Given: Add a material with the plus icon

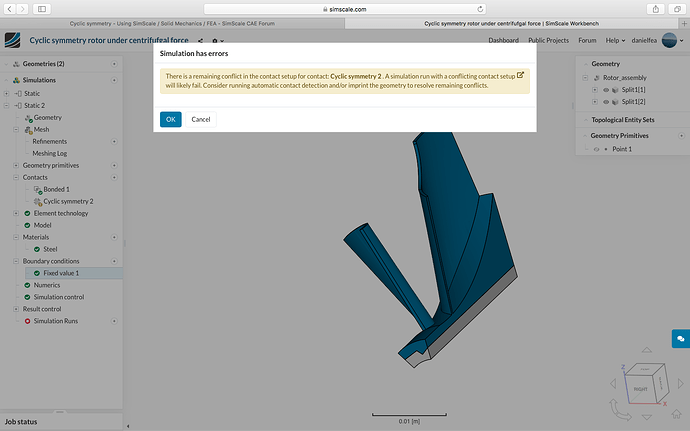Looking at the screenshot, I should 114,237.
